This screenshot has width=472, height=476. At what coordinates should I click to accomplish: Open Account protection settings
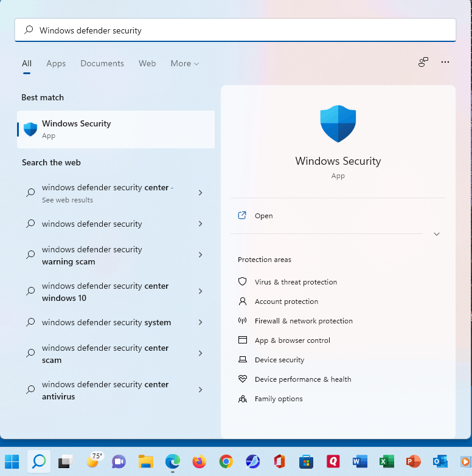click(x=286, y=302)
